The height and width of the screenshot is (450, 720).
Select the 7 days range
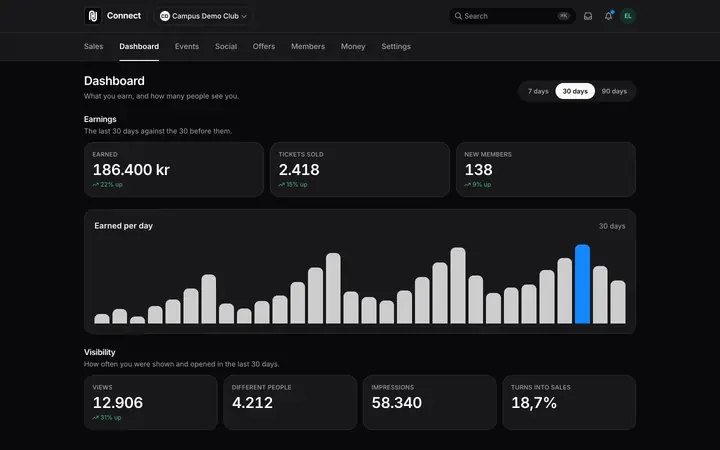pos(538,91)
